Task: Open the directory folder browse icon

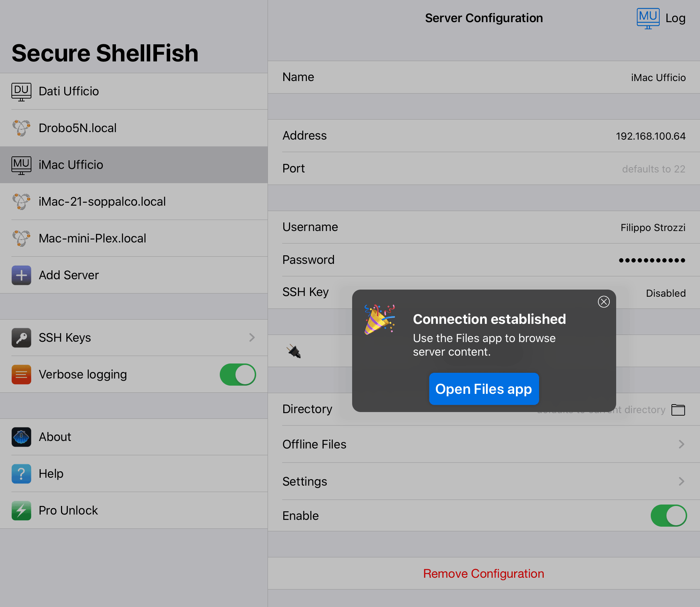Action: point(678,410)
